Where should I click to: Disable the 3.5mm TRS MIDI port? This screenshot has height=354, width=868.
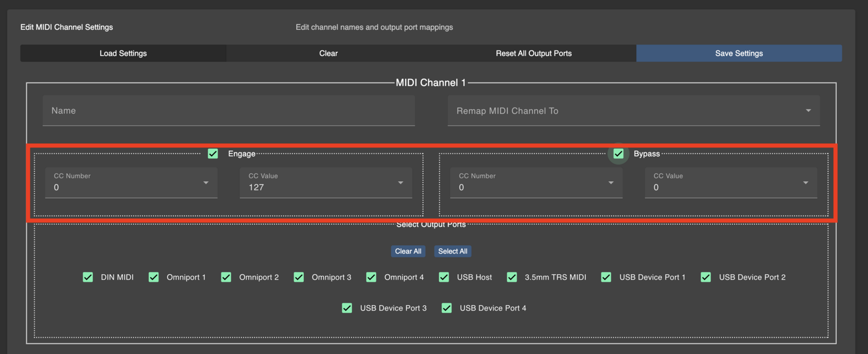click(512, 277)
